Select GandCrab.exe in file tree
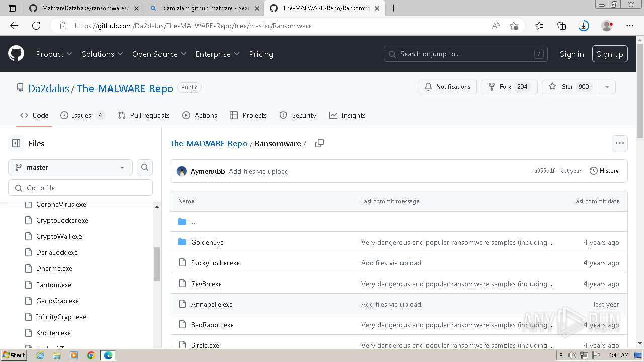The image size is (644, 362). 57,301
